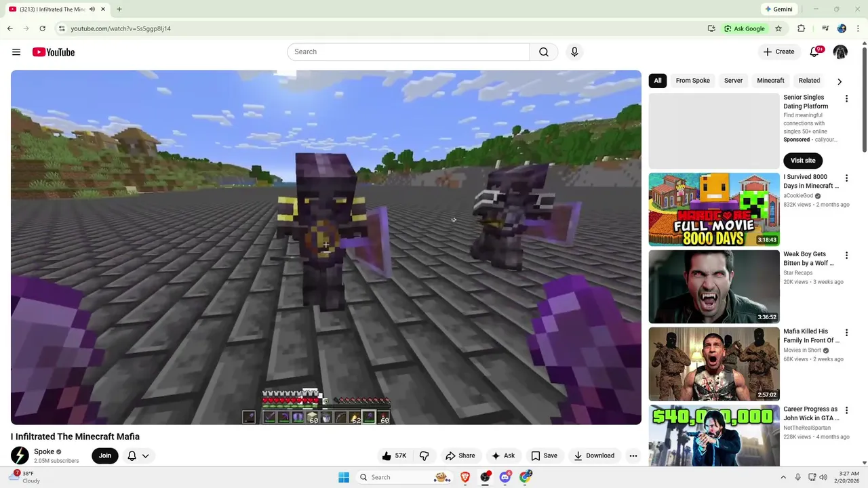Open Gemini button in title bar
868x488 pixels.
pyautogui.click(x=778, y=9)
